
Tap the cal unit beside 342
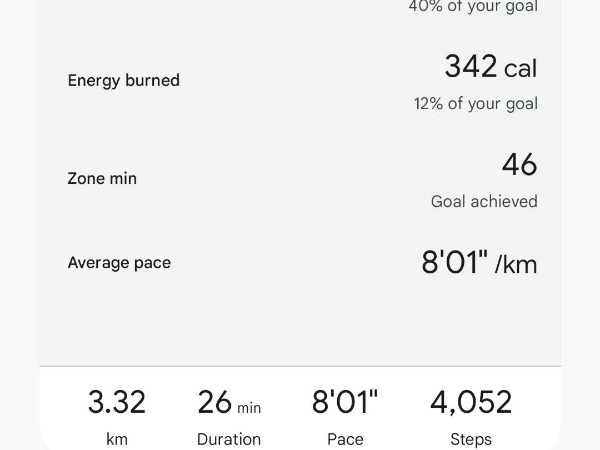coord(520,69)
